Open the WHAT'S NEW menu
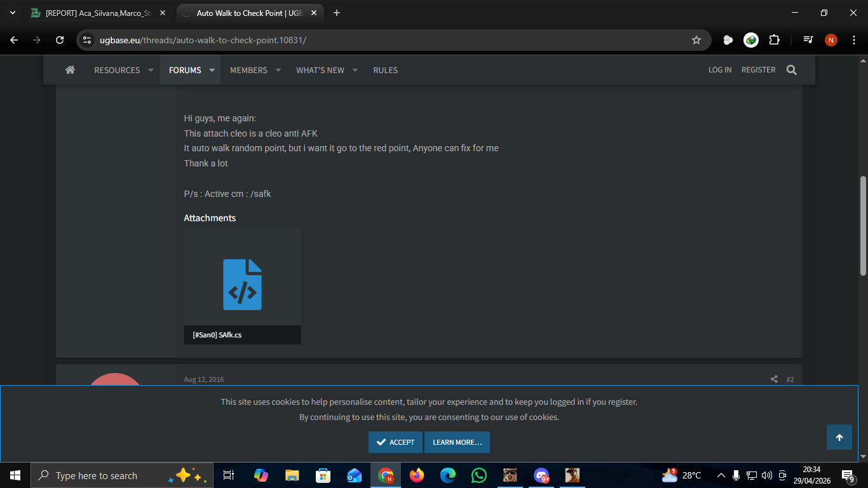The width and height of the screenshot is (868, 488). click(320, 70)
